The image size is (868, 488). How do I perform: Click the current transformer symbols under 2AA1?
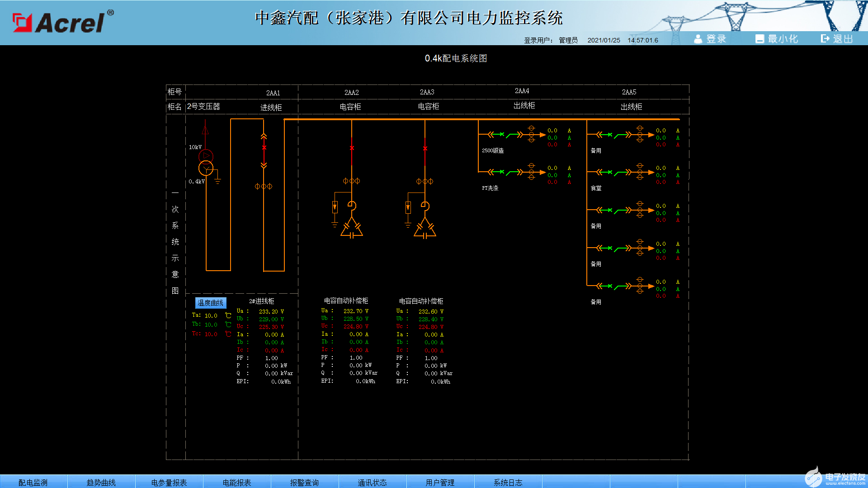pyautogui.click(x=264, y=186)
